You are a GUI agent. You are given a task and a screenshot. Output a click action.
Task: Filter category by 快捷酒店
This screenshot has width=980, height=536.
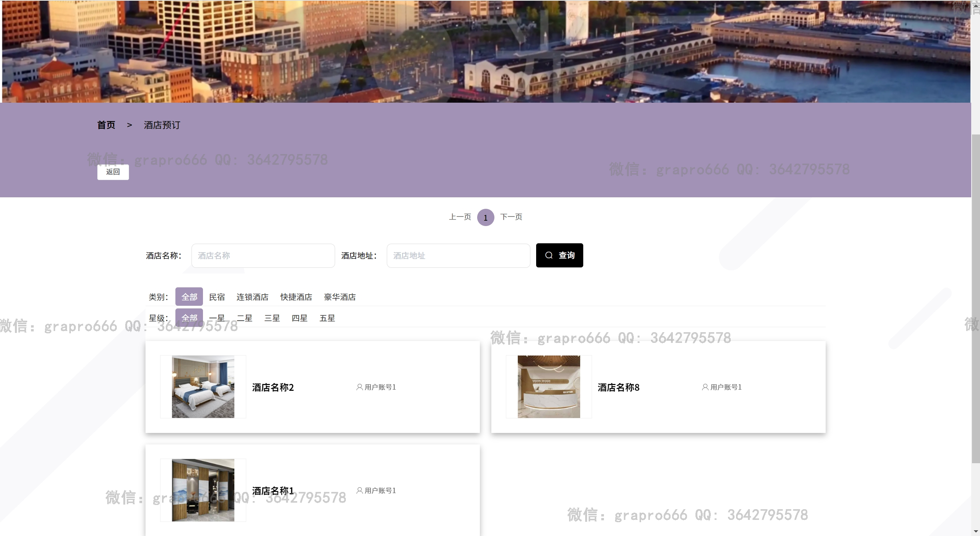(296, 297)
